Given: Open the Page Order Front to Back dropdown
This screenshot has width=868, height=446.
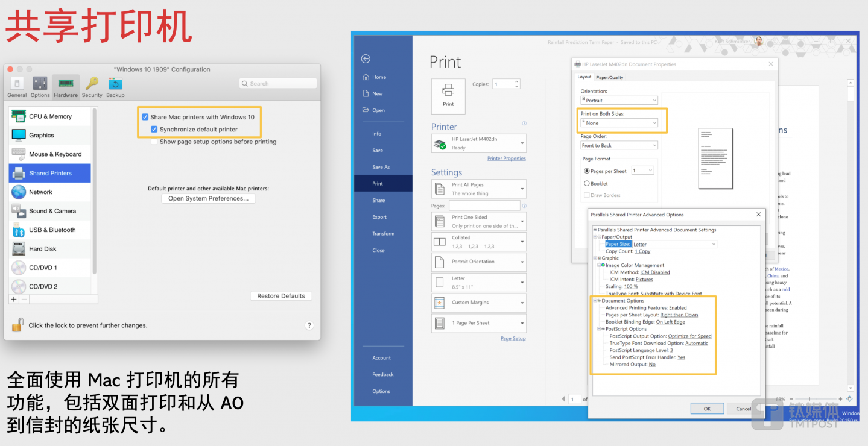Looking at the screenshot, I should tap(619, 145).
